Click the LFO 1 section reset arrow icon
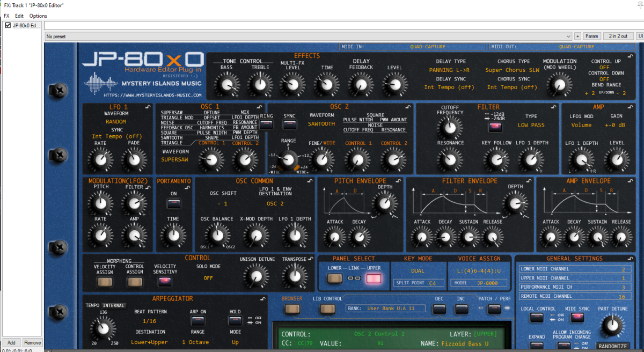This screenshot has height=352, width=644. (148, 107)
